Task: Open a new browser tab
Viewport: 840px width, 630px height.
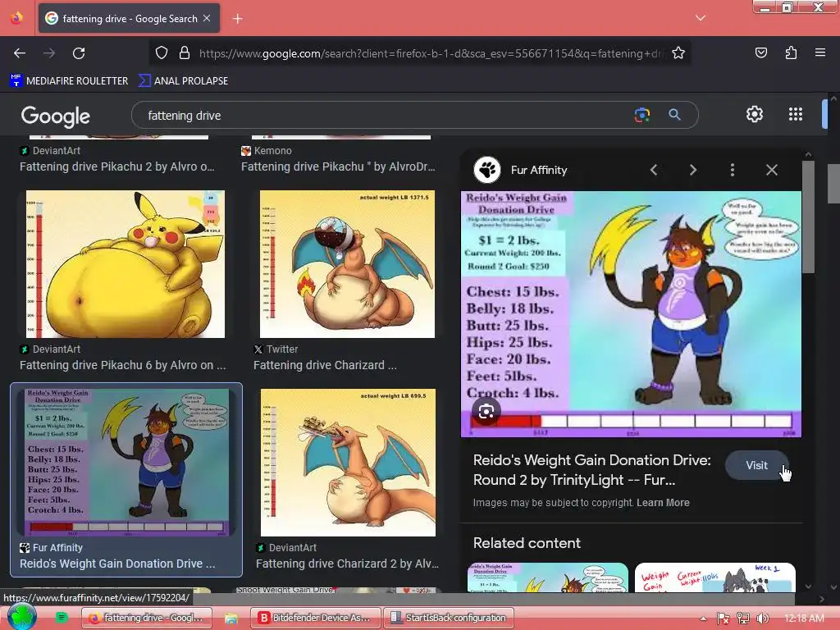Action: (x=237, y=19)
